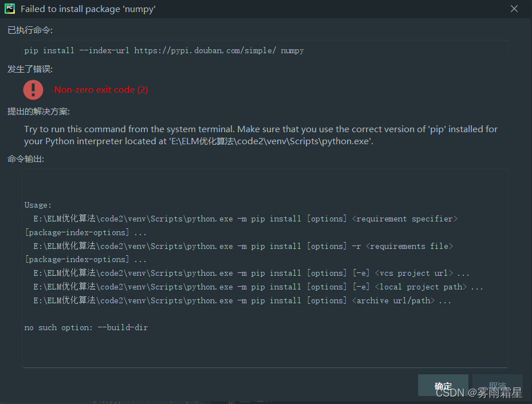Click the PyCharm icon in the dialog title bar

[9, 9]
